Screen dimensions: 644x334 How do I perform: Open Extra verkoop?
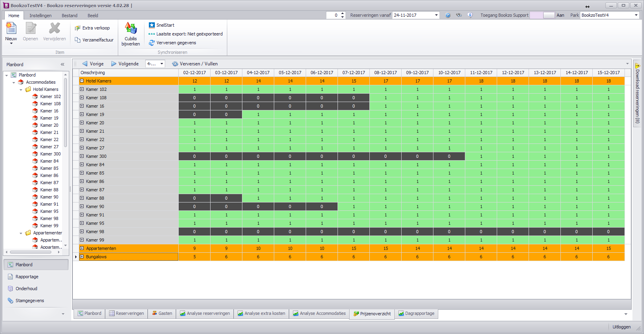(92, 28)
